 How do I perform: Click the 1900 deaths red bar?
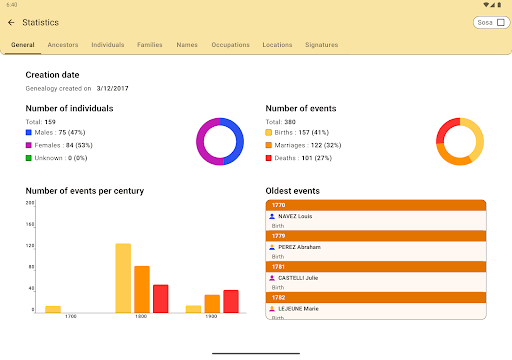231,301
